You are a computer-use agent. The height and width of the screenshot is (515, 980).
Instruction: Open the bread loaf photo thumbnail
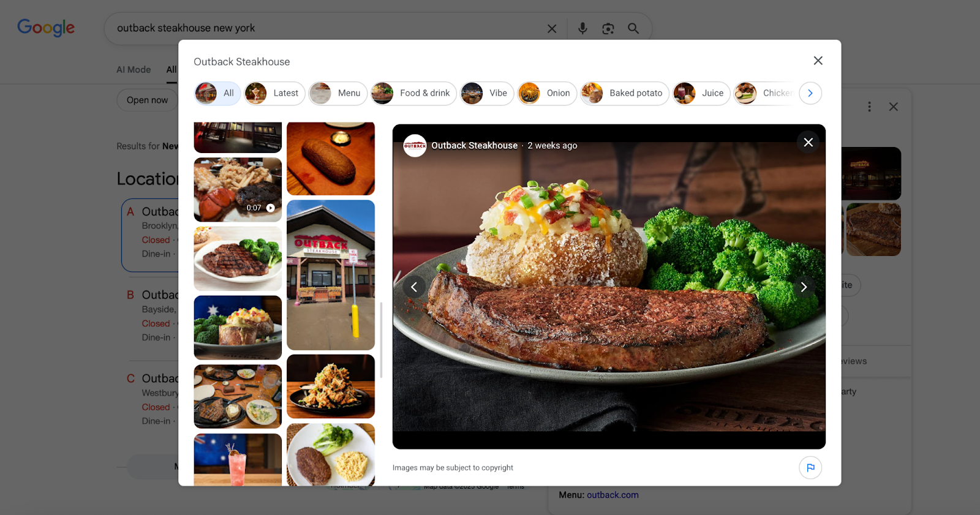331,159
